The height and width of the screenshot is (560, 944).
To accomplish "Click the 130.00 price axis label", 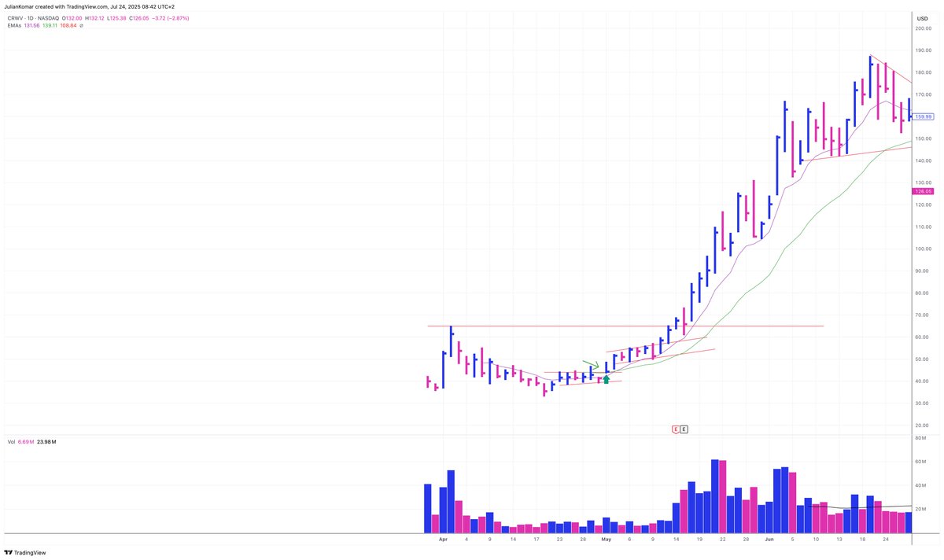I will pos(924,182).
